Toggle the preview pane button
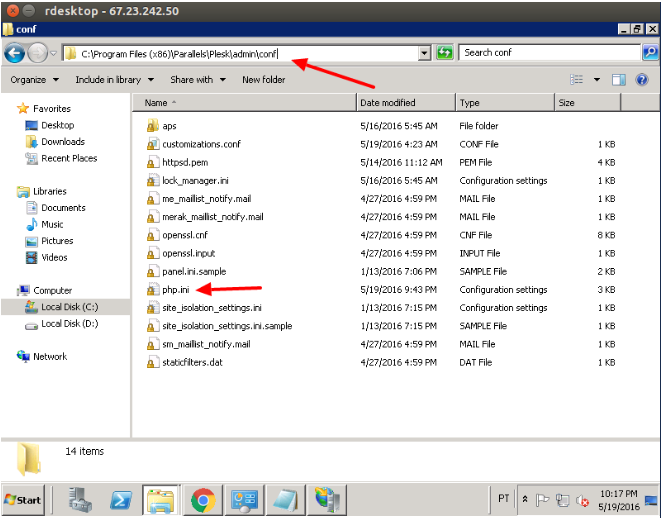 click(x=619, y=79)
